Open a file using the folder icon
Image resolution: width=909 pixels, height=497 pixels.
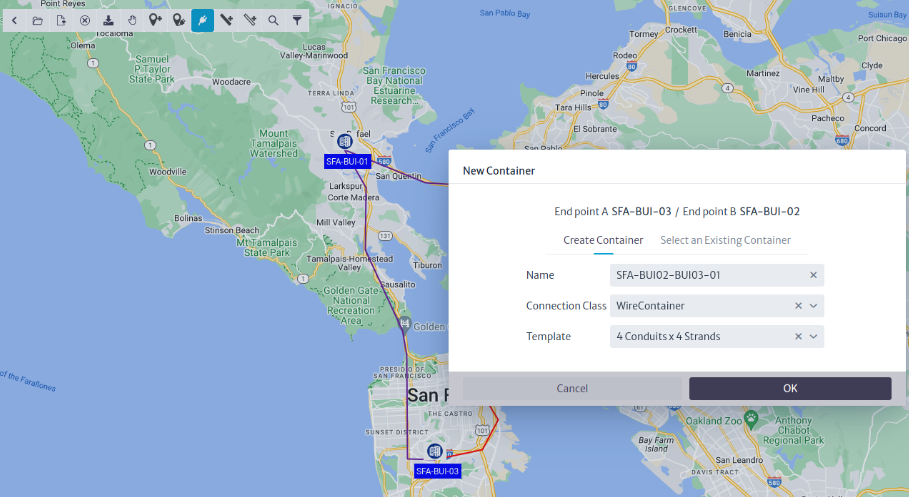[x=37, y=20]
